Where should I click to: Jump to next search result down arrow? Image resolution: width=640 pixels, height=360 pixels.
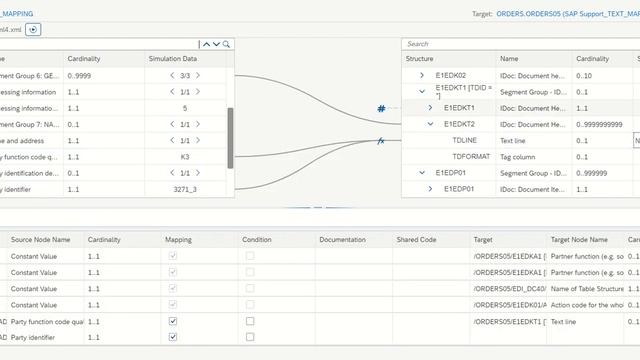[x=216, y=44]
